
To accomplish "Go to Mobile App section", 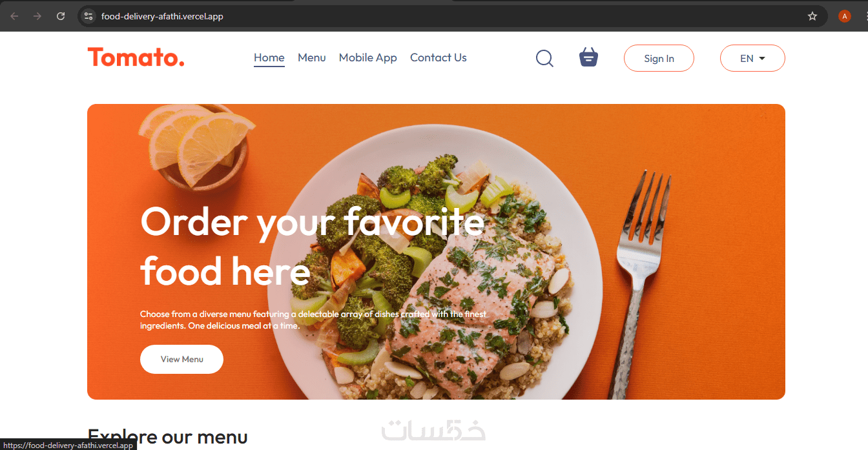I will (x=368, y=57).
